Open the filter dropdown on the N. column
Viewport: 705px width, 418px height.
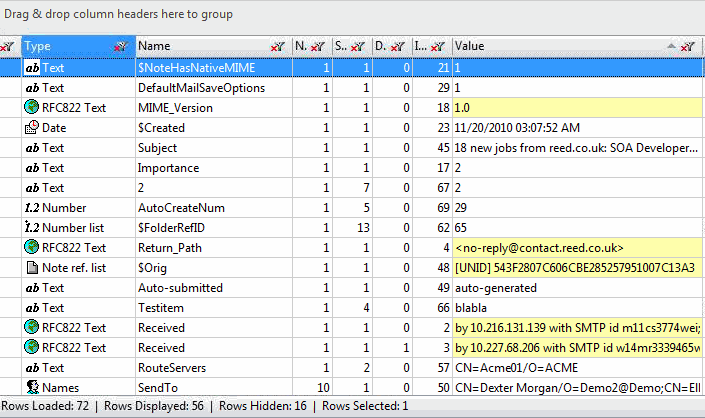318,47
